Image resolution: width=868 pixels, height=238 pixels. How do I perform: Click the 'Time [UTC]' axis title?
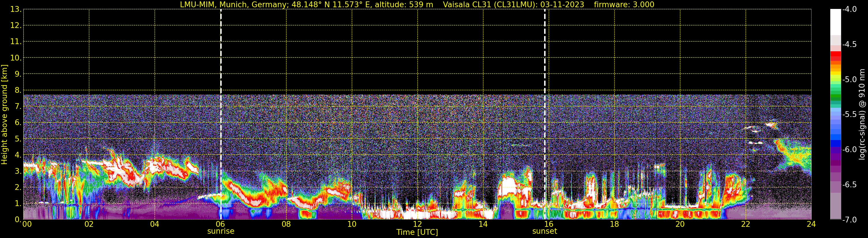(417, 232)
